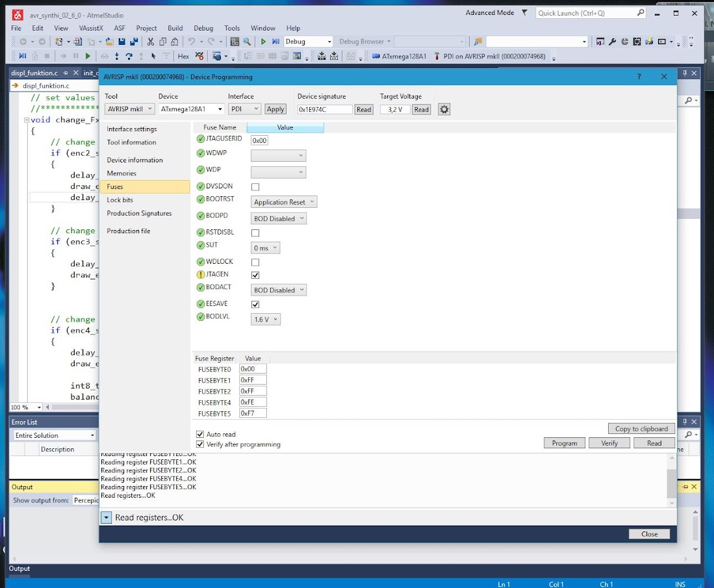Viewport: 714px width, 588px height.
Task: Toggle the Auto read checkbox
Action: coord(200,434)
